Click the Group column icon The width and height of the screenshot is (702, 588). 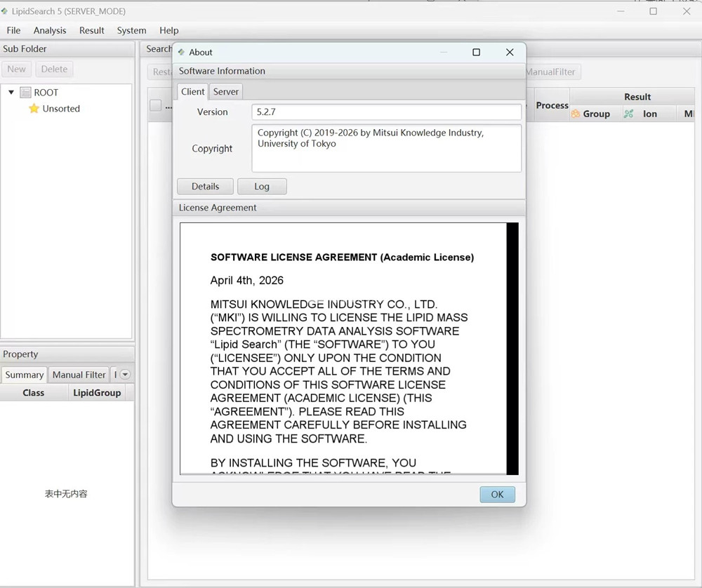point(576,114)
